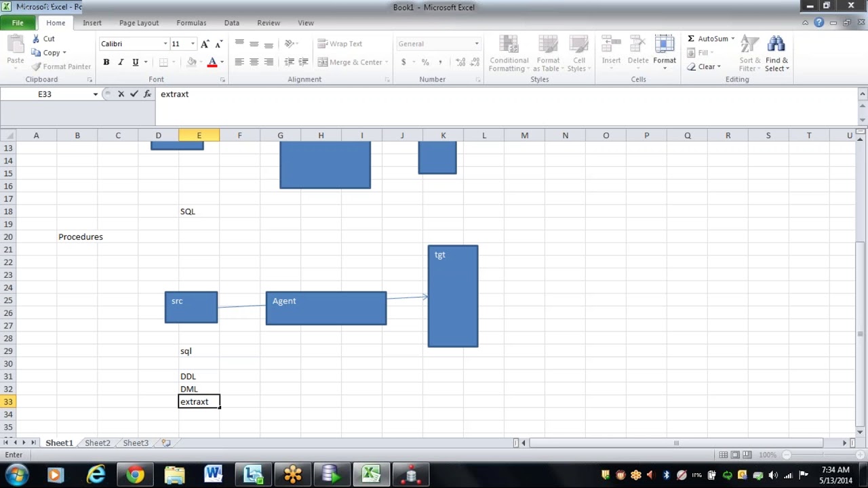
Task: Open Find & Select menu
Action: 776,54
